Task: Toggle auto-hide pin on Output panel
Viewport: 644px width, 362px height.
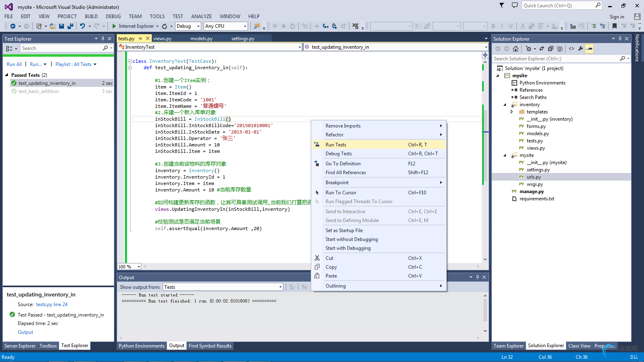Action: (477, 277)
